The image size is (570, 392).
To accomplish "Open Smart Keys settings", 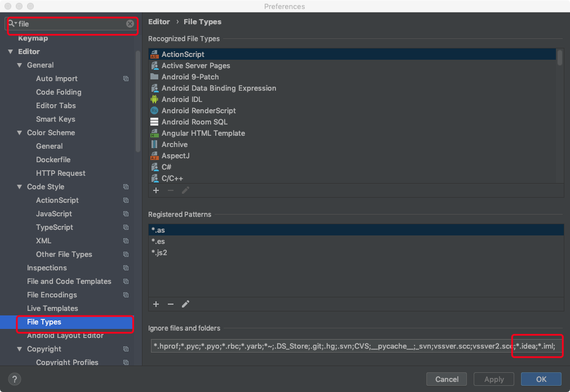I will (x=56, y=119).
